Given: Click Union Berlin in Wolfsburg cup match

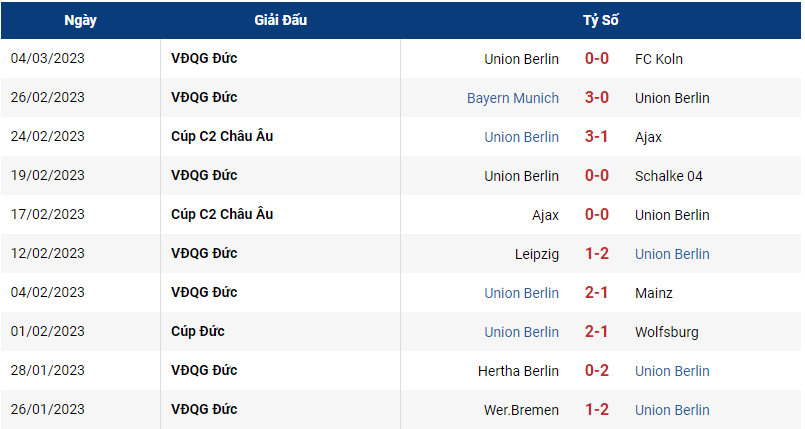Looking at the screenshot, I should tap(522, 332).
